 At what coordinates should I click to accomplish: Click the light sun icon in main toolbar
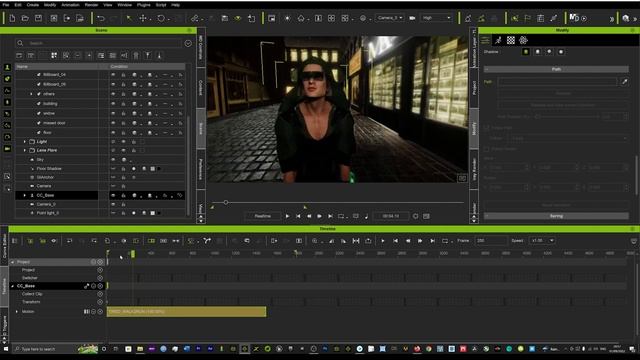[x=287, y=18]
